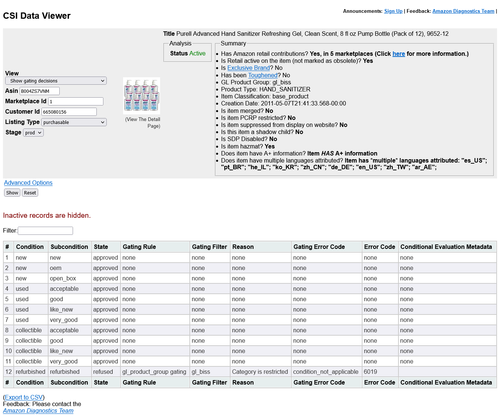Click the top Conditional Evaluation Metadata header
500x417 pixels.
point(446,247)
